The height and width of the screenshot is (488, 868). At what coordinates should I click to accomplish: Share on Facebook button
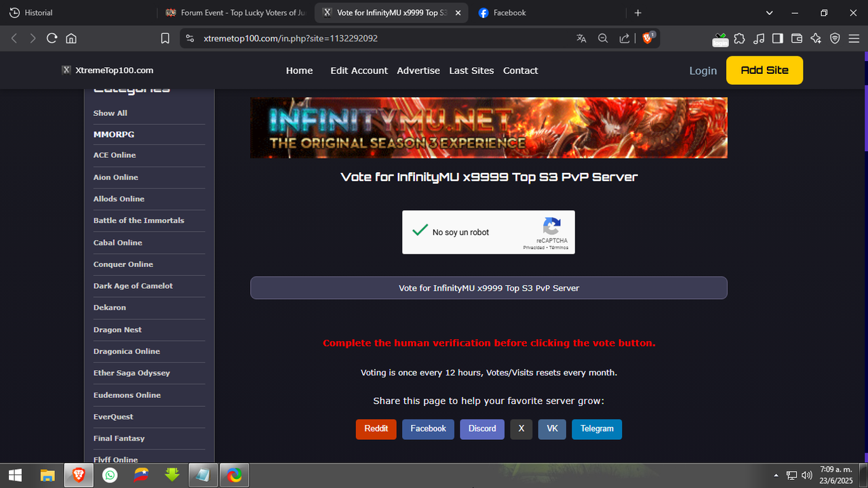pyautogui.click(x=428, y=429)
